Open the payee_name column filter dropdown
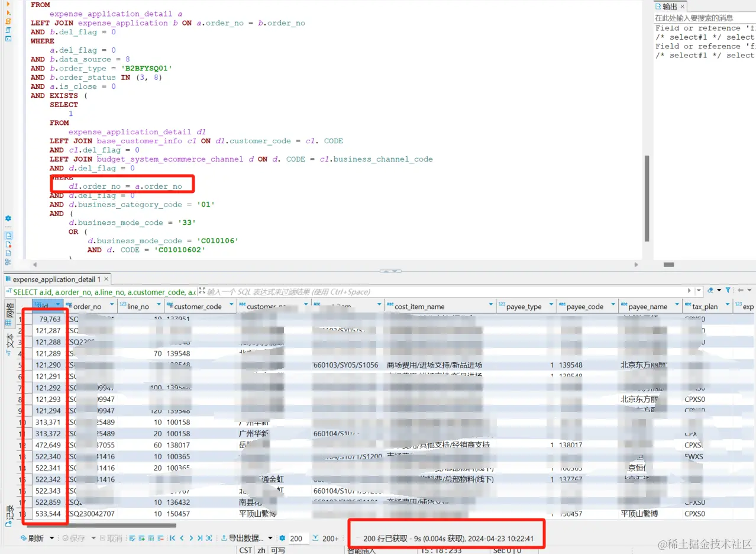756x554 pixels. (x=677, y=304)
